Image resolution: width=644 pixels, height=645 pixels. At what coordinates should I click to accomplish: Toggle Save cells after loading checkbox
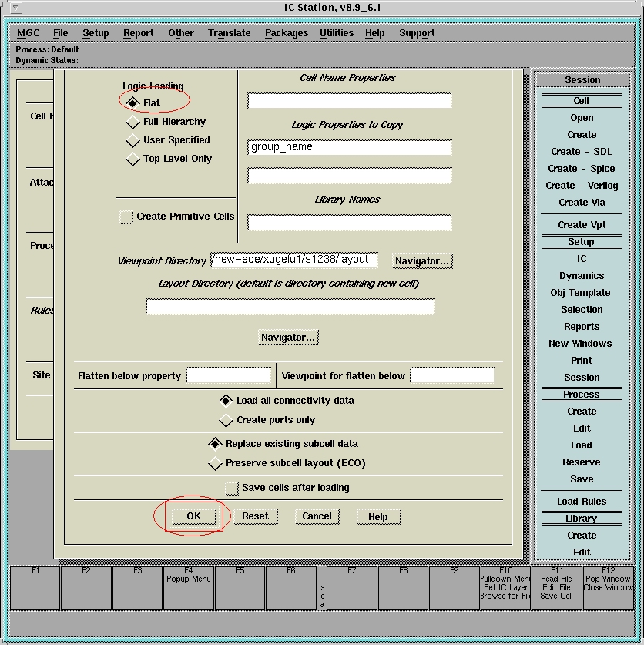[232, 488]
